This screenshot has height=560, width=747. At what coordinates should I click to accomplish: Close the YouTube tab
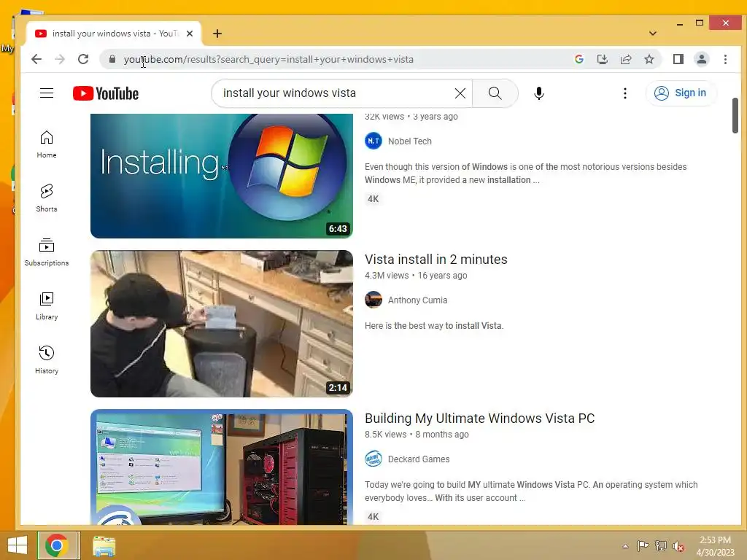pos(190,34)
